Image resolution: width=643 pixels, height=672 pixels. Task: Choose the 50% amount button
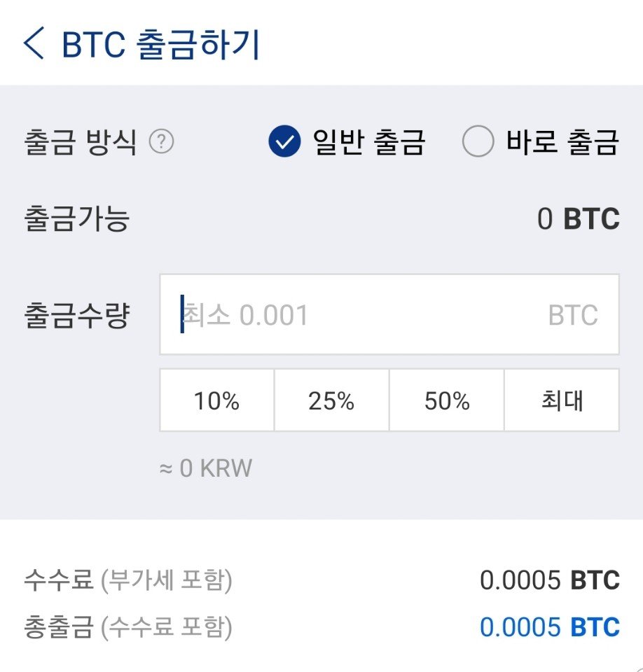click(447, 400)
